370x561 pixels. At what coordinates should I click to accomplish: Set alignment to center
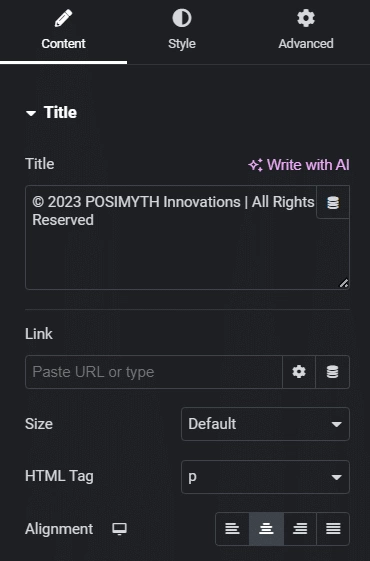pyautogui.click(x=266, y=529)
